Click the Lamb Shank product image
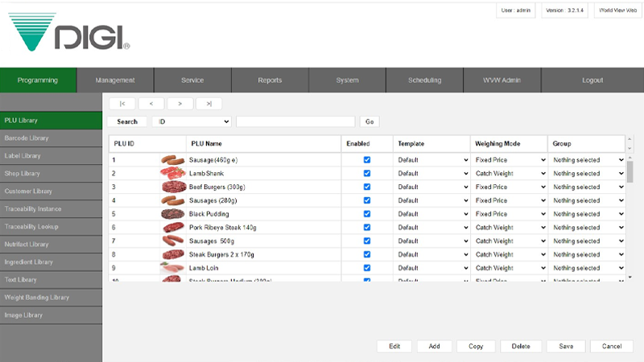The height and width of the screenshot is (362, 644). (x=172, y=174)
